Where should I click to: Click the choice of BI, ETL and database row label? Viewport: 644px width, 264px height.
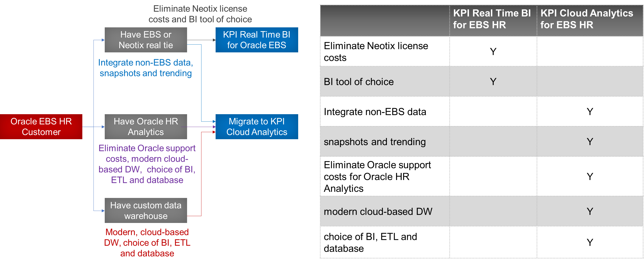click(370, 243)
